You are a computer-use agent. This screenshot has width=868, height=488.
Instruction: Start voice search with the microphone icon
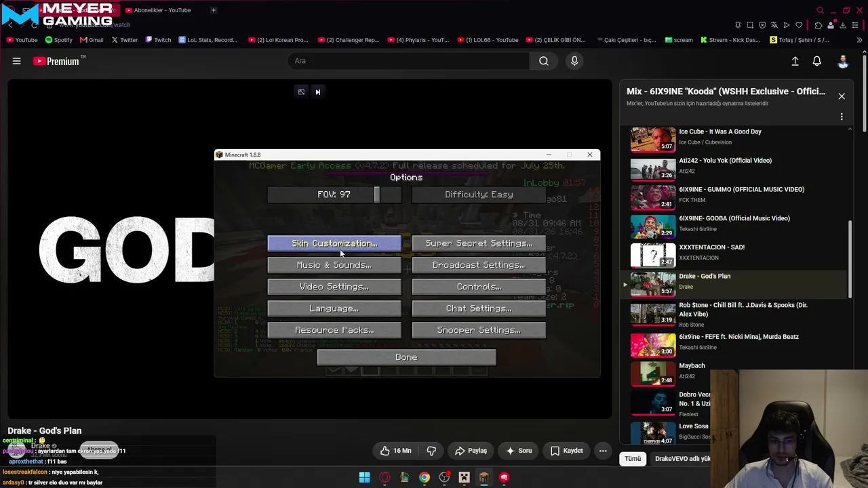click(x=574, y=61)
